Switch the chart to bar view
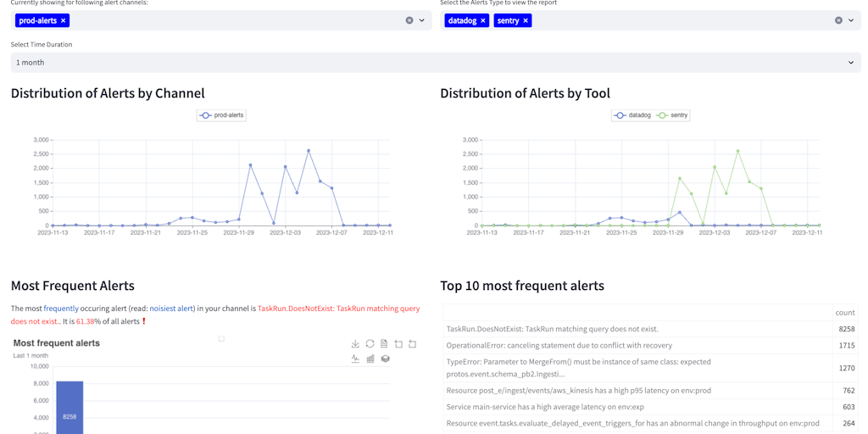Image resolution: width=868 pixels, height=434 pixels. 370,359
